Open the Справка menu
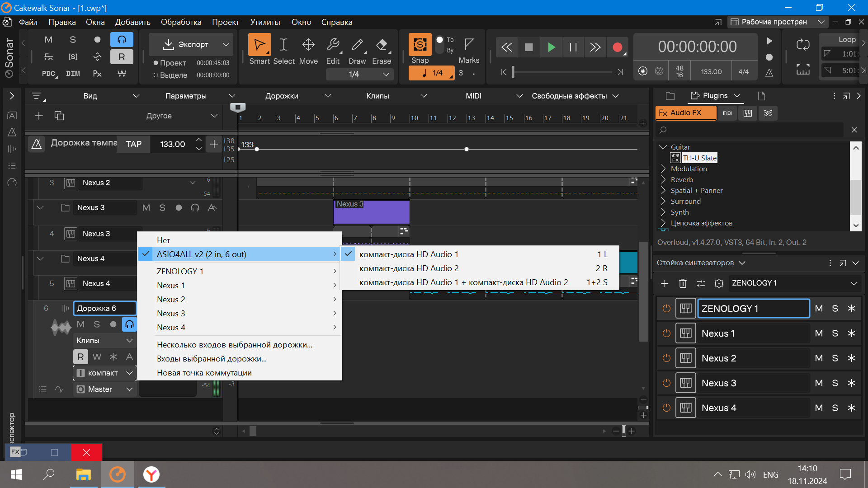This screenshot has height=488, width=868. click(337, 22)
